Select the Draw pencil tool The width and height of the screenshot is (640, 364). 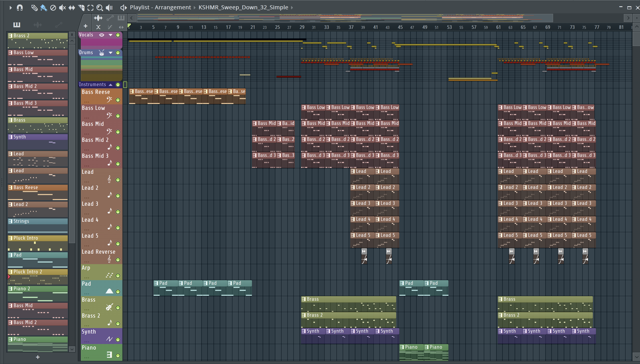[34, 8]
